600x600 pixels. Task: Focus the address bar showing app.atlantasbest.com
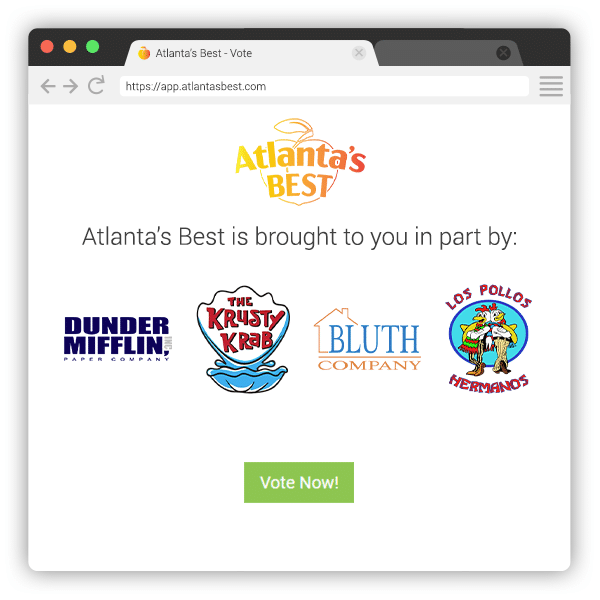(324, 86)
